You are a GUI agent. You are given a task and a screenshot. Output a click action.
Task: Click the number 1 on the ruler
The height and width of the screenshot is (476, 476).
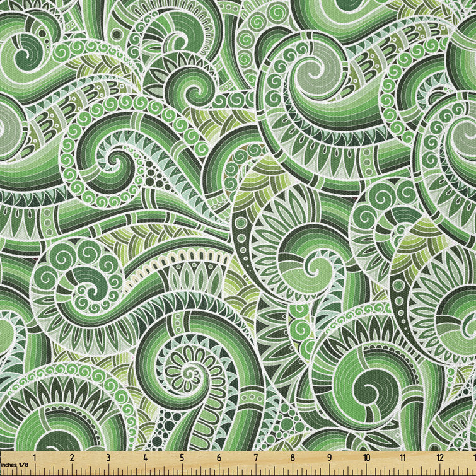[x=35, y=458]
